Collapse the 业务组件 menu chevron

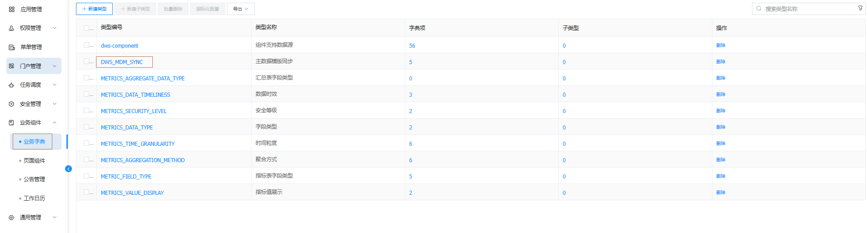(x=55, y=123)
